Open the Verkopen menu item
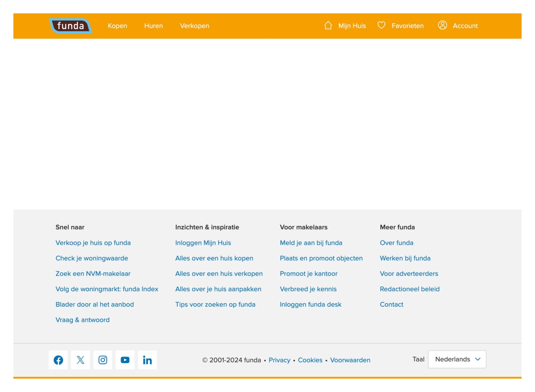 [x=194, y=26]
